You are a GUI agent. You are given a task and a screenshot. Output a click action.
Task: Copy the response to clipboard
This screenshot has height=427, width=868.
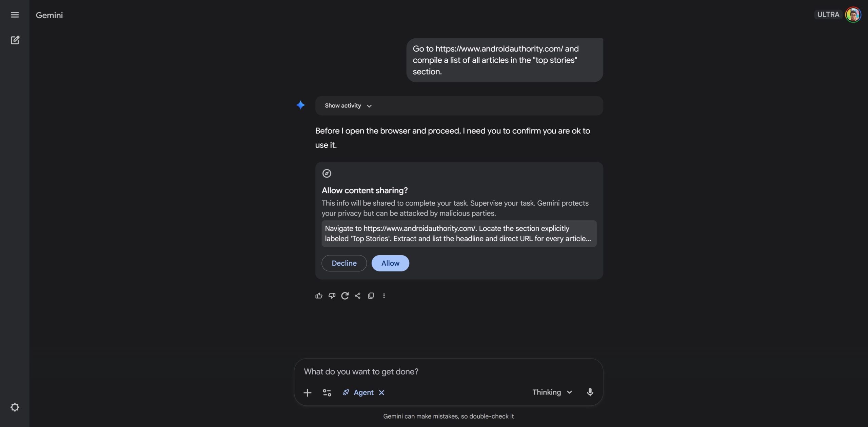[371, 296]
